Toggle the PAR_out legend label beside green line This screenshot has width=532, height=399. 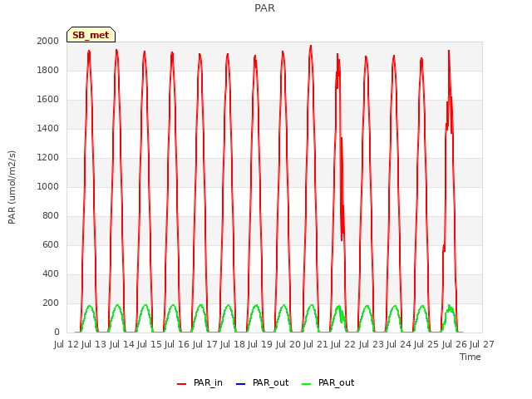[336, 382]
